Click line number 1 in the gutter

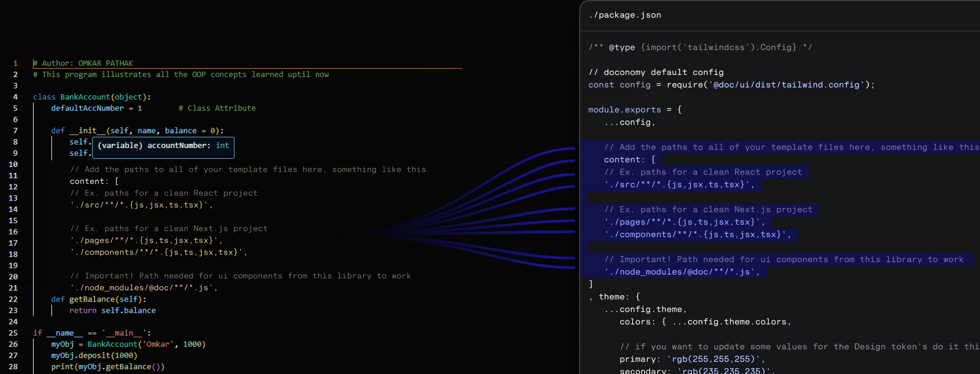(15, 63)
